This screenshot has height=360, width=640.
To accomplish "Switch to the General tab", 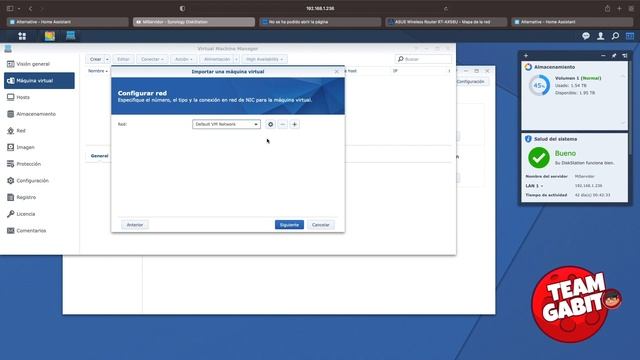I will (x=99, y=156).
